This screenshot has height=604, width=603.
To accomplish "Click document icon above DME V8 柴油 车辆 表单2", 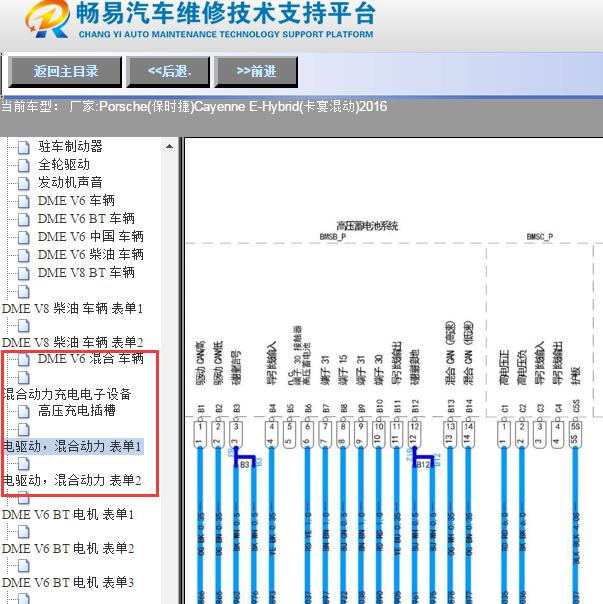I will point(24,326).
